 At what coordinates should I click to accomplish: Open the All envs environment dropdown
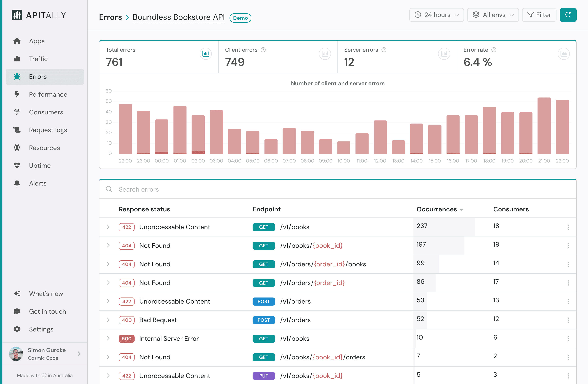click(493, 15)
